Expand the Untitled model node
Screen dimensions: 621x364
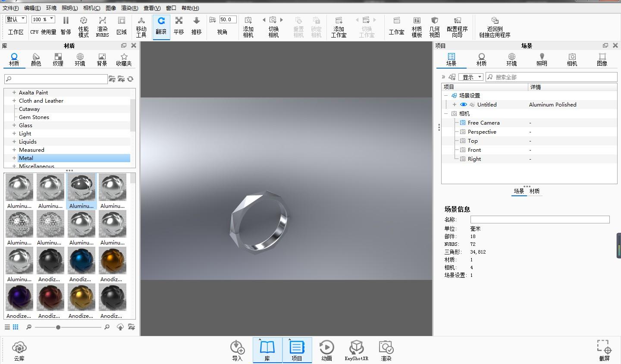[454, 104]
